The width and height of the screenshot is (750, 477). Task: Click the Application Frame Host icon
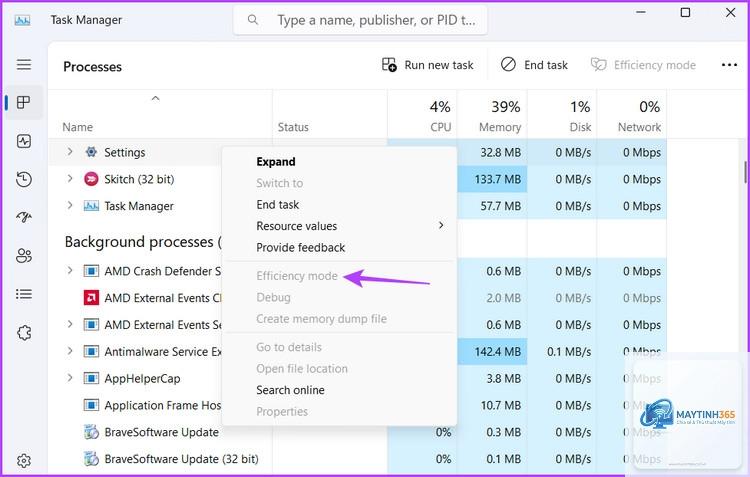[91, 405]
